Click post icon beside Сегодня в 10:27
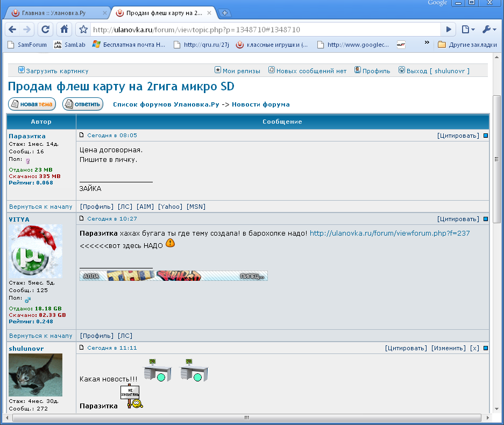 (x=82, y=218)
